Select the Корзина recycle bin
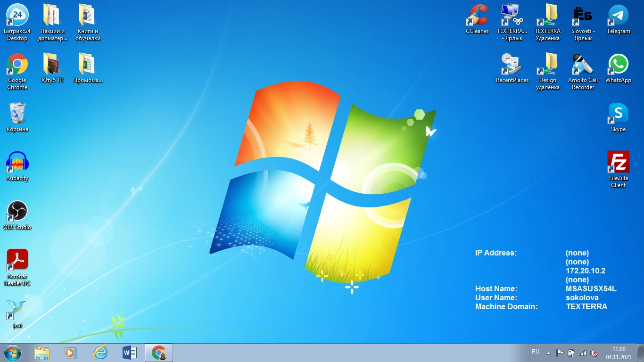 [x=17, y=117]
